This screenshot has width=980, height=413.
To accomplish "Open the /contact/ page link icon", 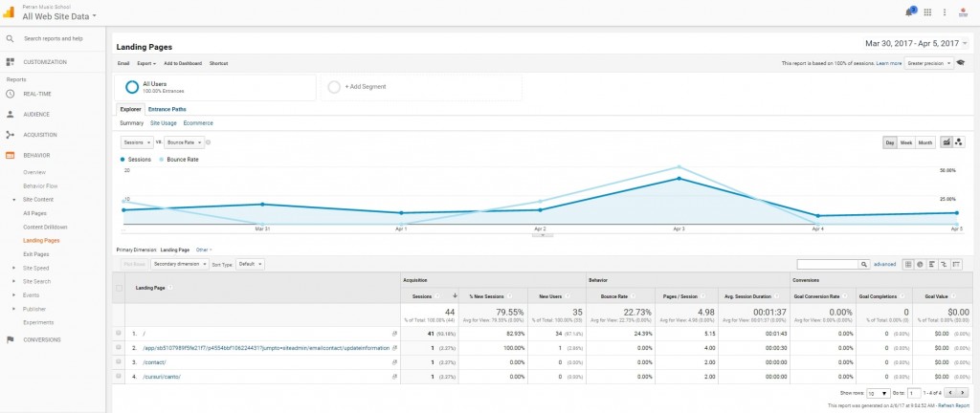I will 394,362.
